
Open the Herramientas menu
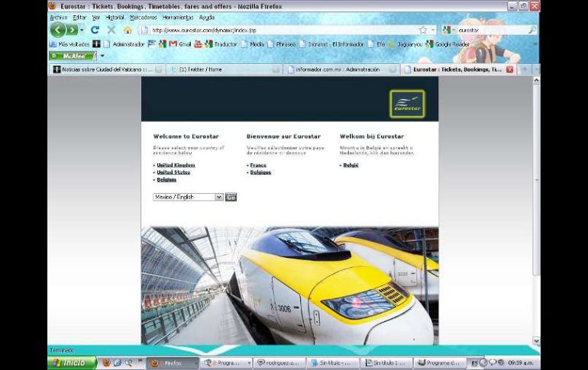point(177,17)
